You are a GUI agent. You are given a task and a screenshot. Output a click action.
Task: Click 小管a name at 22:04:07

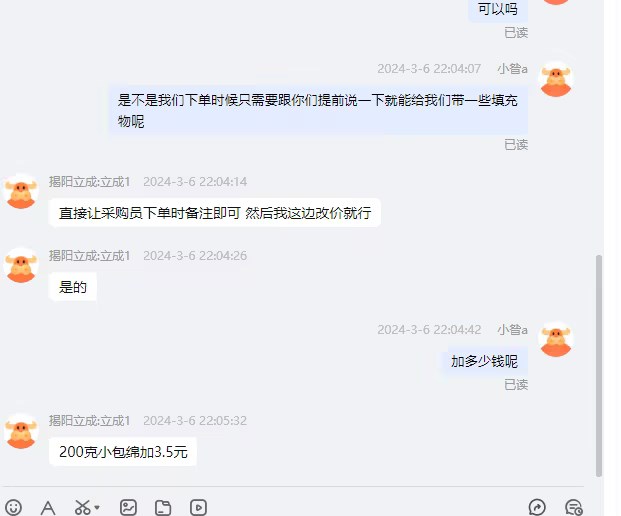[x=512, y=69]
